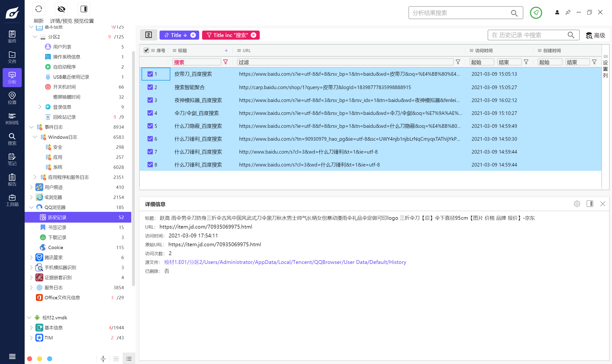Switch to the list view icon at the bottom
612x364 pixels.
click(x=129, y=359)
